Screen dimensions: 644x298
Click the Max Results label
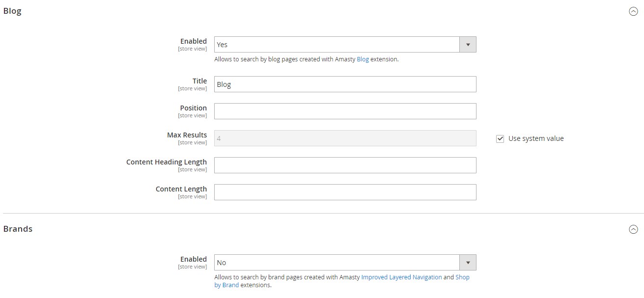187,135
